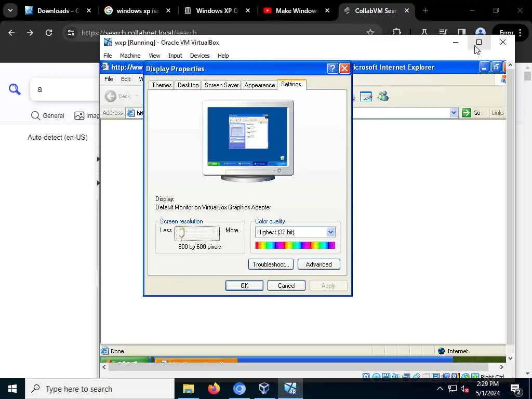
Task: Open File Explorer from taskbar
Action: click(x=188, y=389)
